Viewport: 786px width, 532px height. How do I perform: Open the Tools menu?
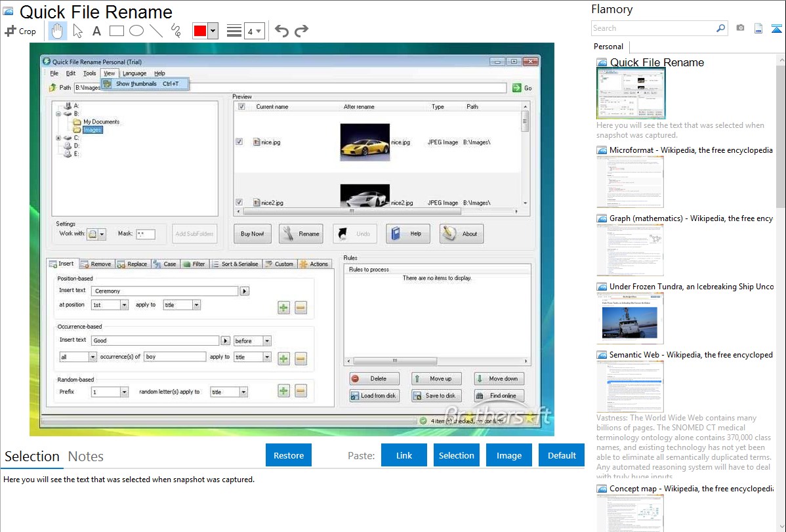click(x=89, y=73)
